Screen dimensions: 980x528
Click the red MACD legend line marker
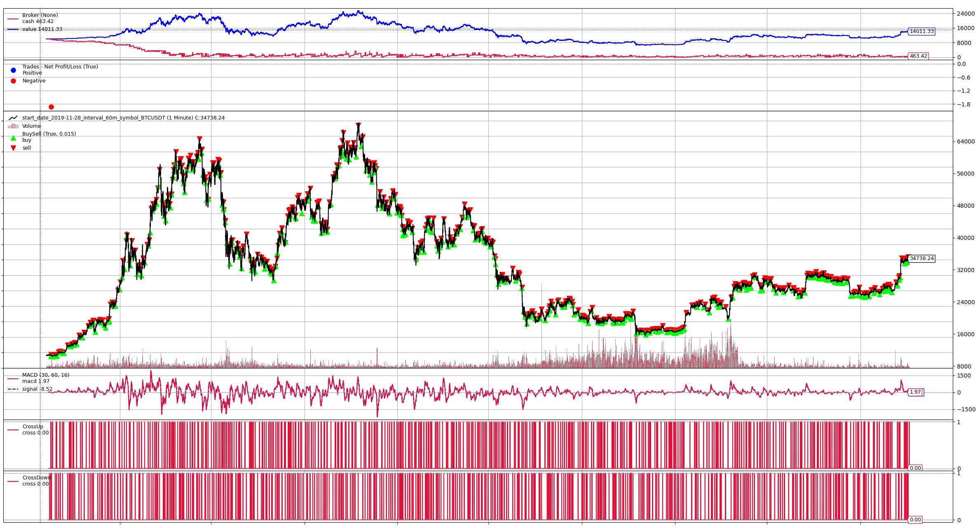(13, 378)
